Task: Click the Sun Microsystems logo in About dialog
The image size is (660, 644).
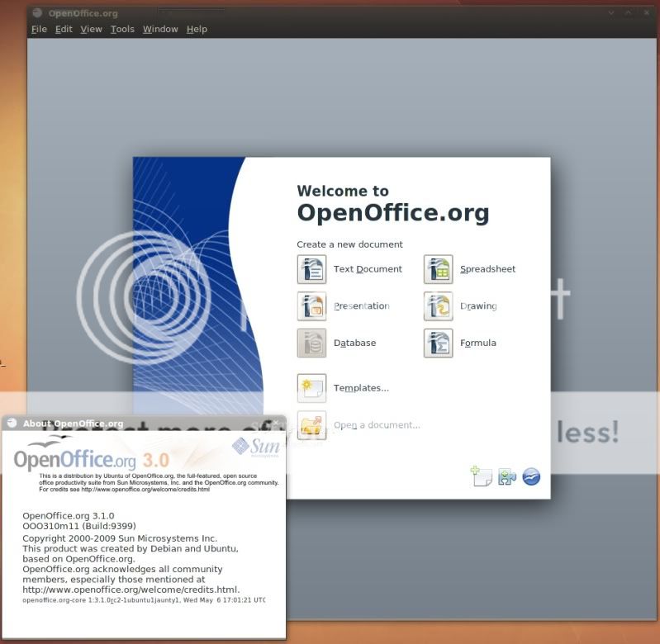Action: tap(256, 447)
